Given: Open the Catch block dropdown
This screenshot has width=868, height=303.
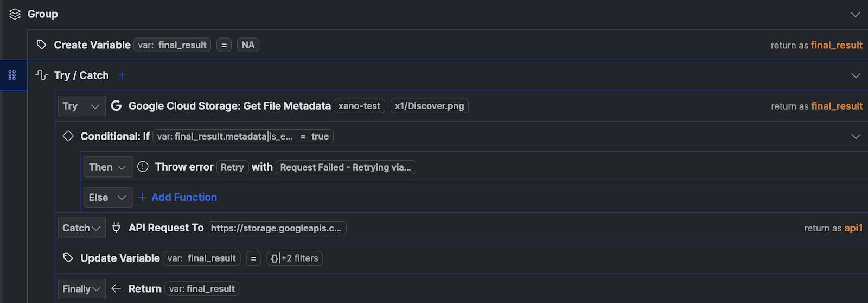Looking at the screenshot, I should (81, 228).
